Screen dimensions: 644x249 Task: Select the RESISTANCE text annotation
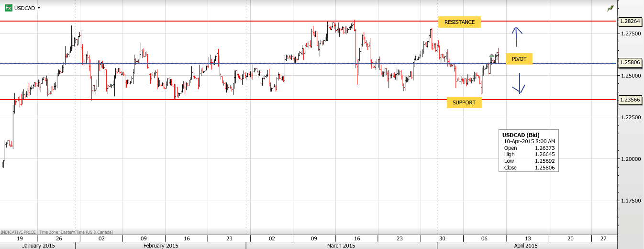tap(459, 22)
